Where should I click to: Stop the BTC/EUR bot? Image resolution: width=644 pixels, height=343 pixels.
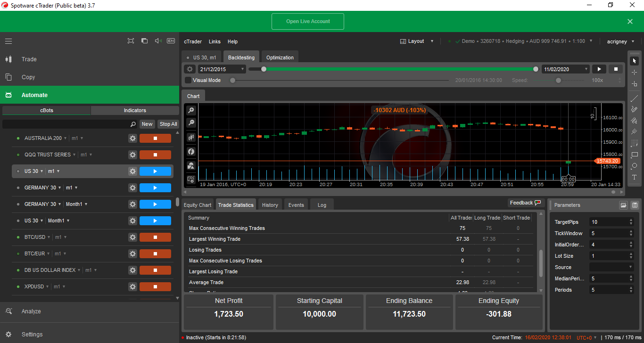point(155,253)
